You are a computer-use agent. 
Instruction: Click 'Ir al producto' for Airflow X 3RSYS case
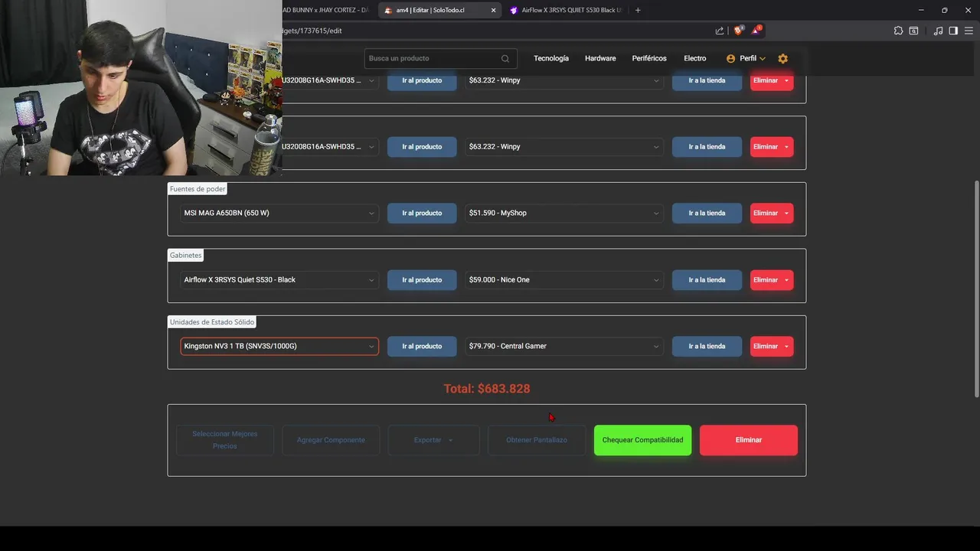422,280
